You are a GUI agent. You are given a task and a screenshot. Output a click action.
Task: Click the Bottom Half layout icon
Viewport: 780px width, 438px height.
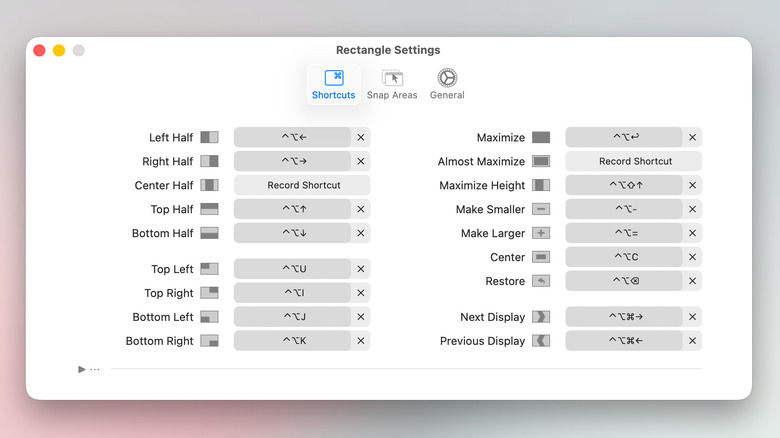coord(209,233)
